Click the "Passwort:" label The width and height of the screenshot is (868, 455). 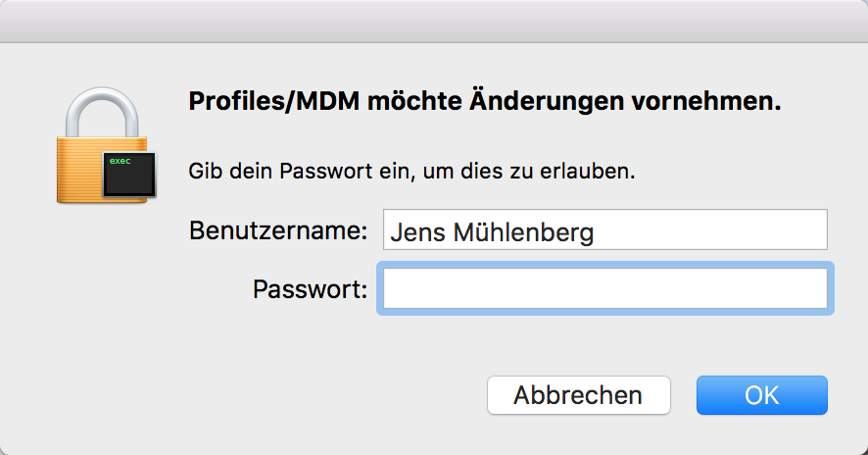click(x=310, y=289)
